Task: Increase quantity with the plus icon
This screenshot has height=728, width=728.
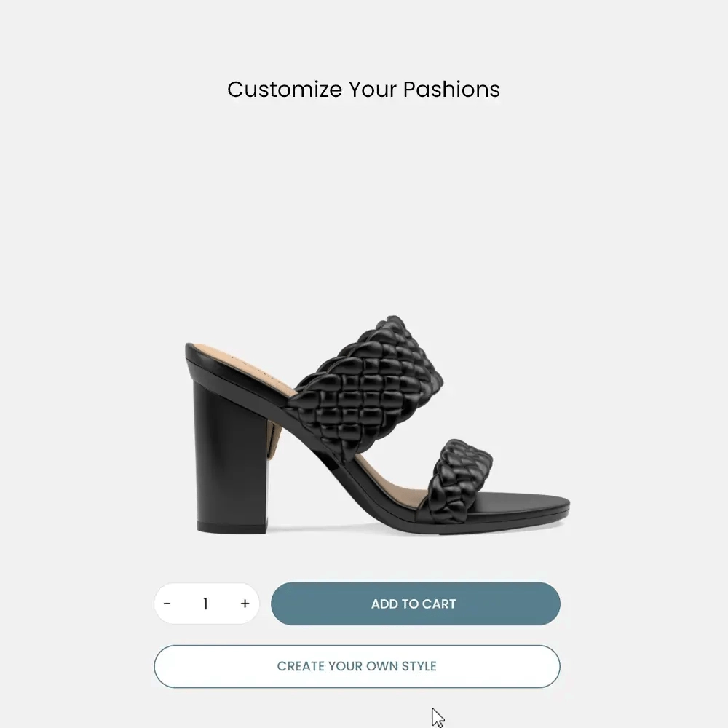Action: point(245,604)
